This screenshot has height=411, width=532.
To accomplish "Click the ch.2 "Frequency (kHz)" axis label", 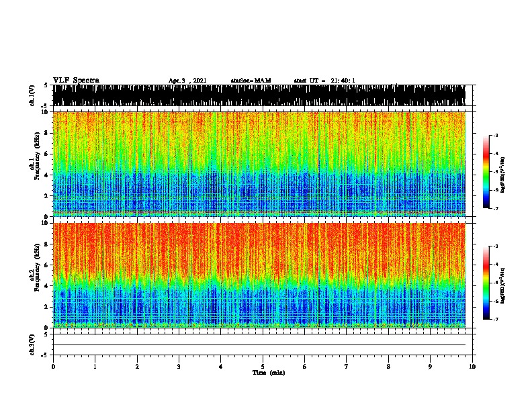I will 38,267.
